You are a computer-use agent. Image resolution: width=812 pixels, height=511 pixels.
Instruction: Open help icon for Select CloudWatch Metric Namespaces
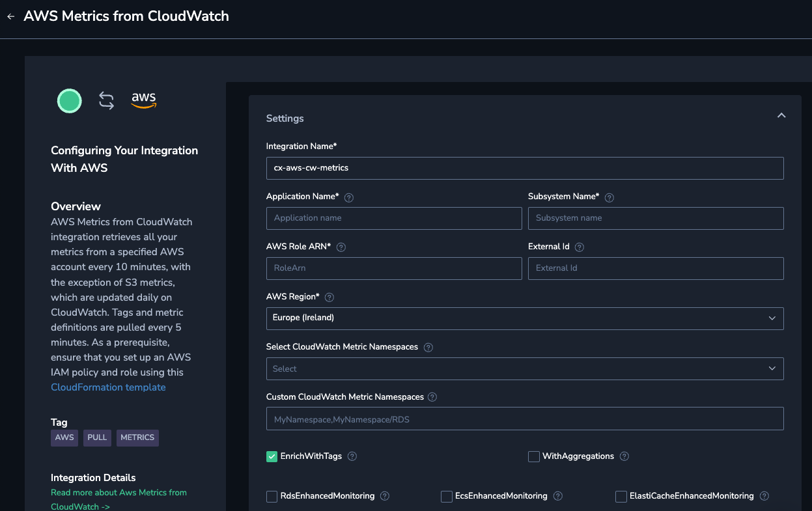[428, 348]
